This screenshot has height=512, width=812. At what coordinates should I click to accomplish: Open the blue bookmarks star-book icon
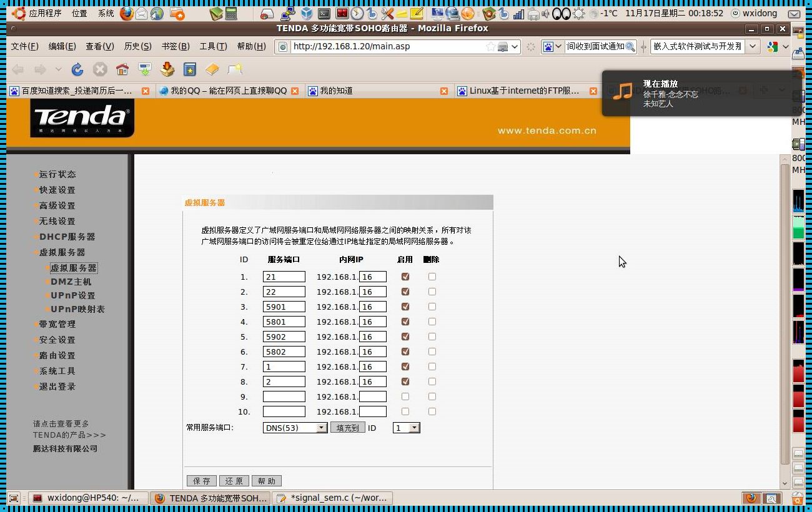point(190,69)
